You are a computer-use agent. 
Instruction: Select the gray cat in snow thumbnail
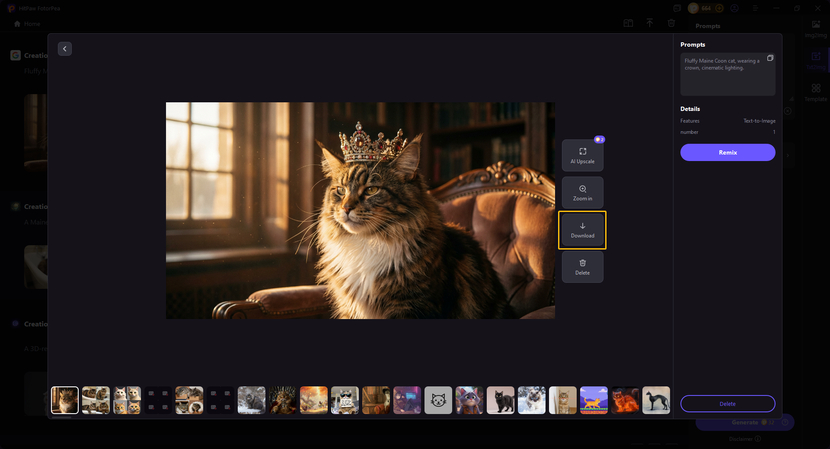click(x=251, y=400)
